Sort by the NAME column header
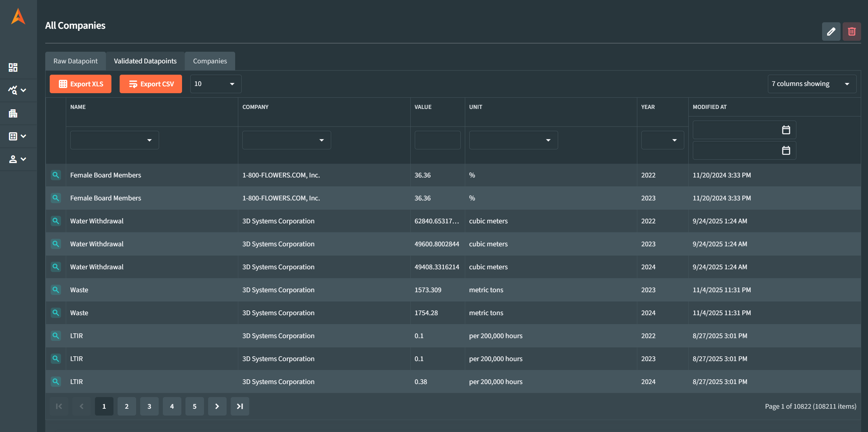 [78, 107]
